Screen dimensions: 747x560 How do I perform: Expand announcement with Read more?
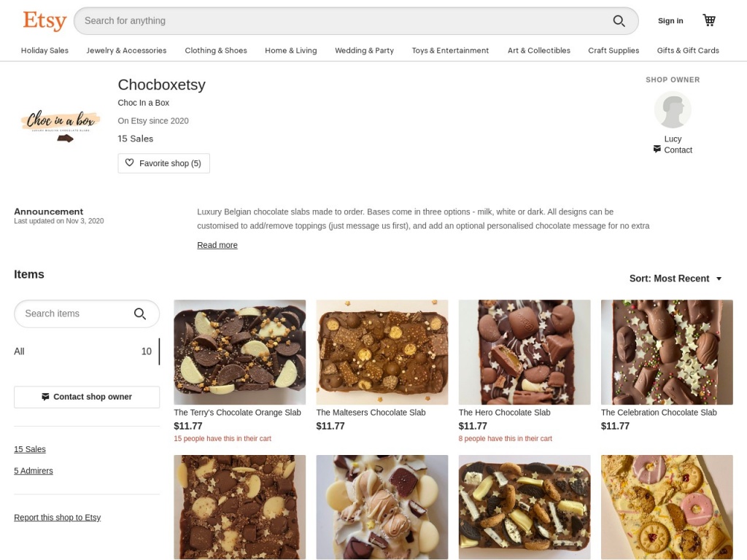217,245
